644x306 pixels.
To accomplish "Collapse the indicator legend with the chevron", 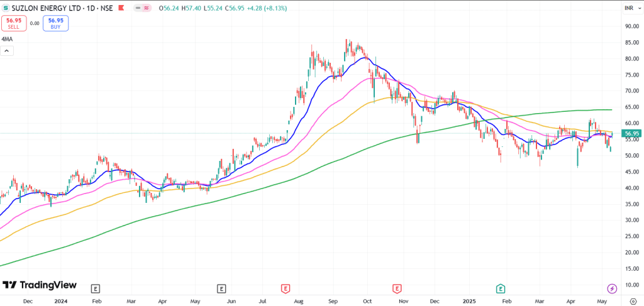I will click(7, 51).
